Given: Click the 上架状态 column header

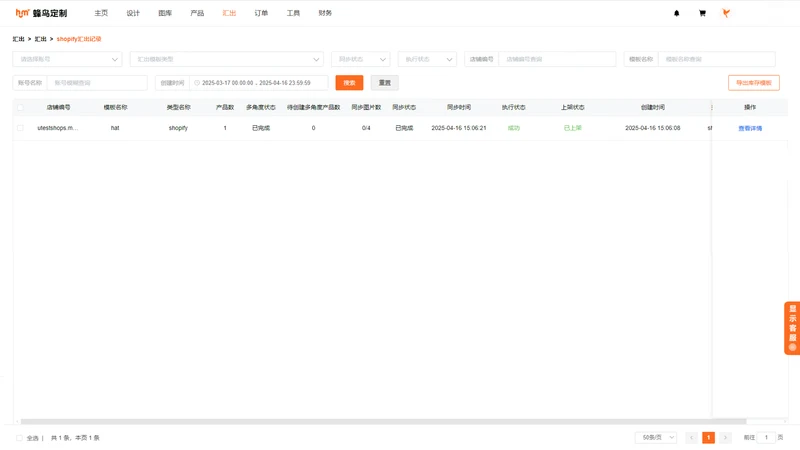Looking at the screenshot, I should click(x=572, y=108).
